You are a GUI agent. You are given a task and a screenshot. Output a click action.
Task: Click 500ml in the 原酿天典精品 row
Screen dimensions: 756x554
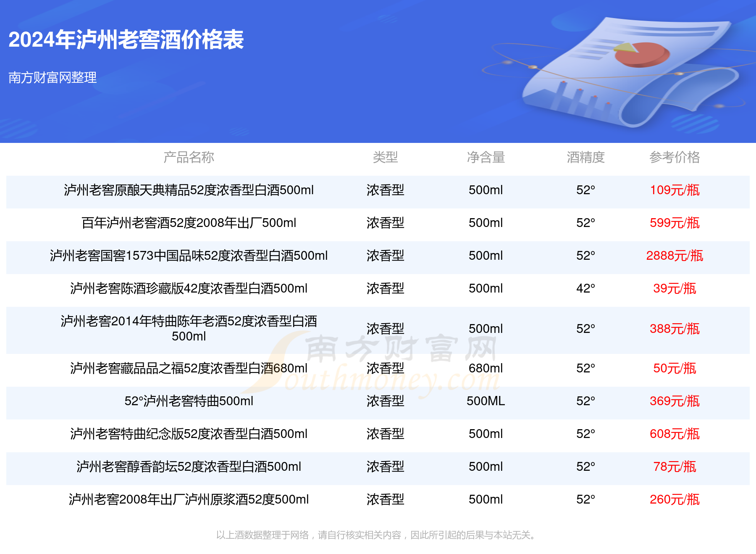click(486, 190)
